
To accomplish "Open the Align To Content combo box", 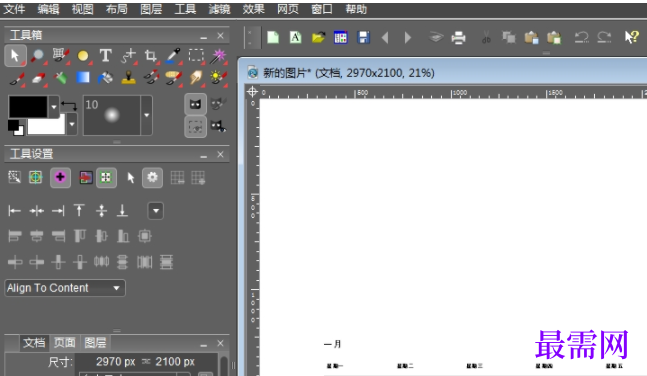I will 65,288.
